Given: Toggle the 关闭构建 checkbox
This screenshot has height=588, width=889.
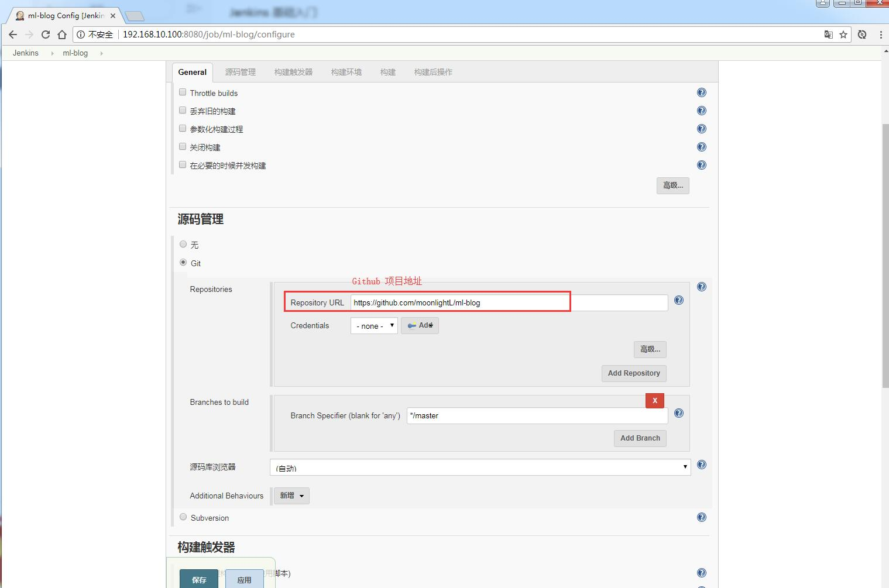Looking at the screenshot, I should (183, 146).
